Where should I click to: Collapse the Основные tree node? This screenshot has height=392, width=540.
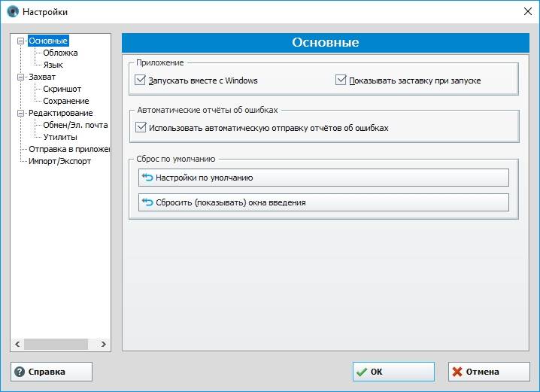pos(20,41)
